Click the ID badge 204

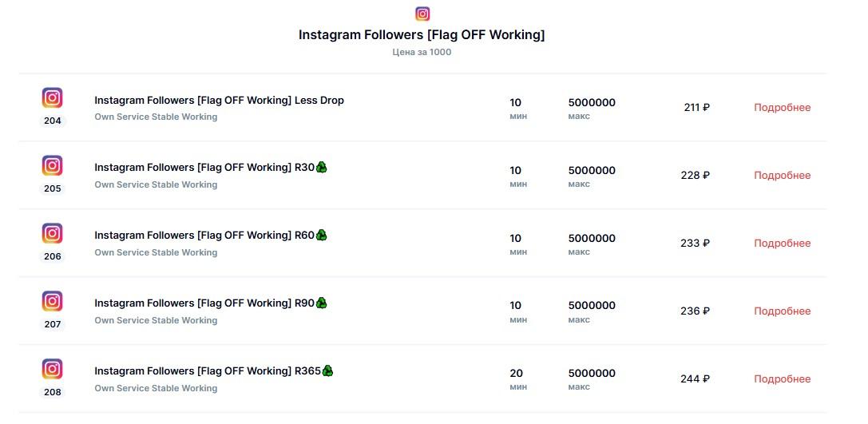[x=53, y=121]
